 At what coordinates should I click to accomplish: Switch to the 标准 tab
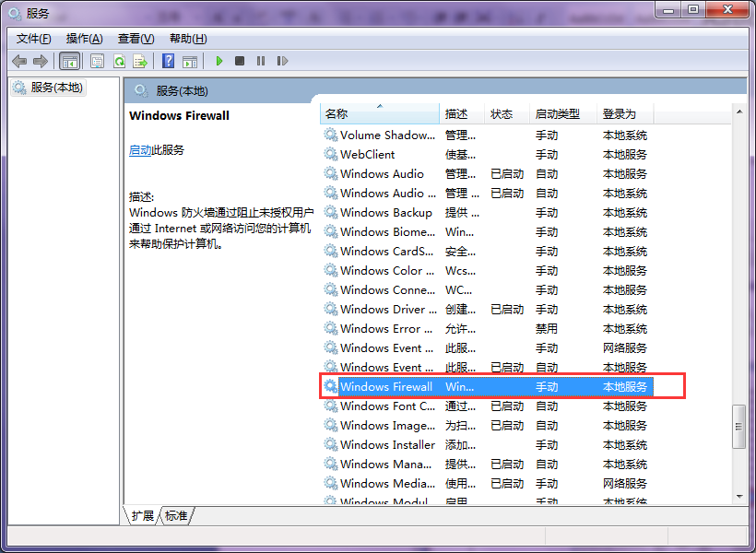176,515
